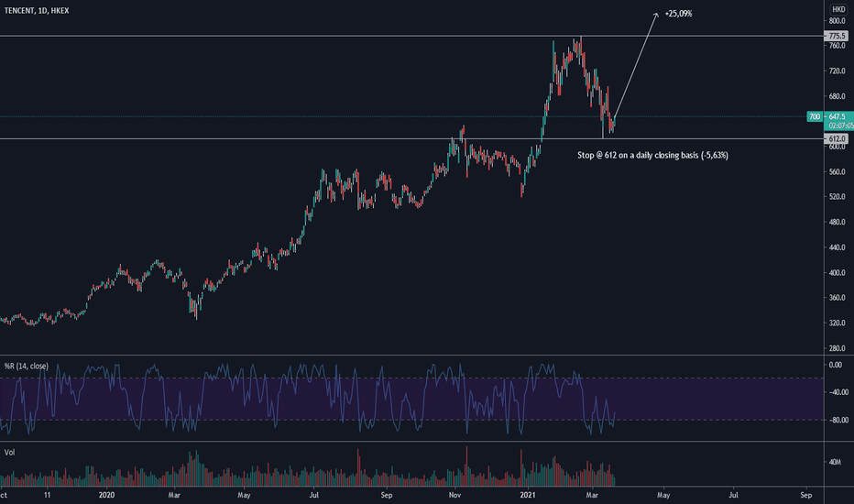The height and width of the screenshot is (504, 854).
Task: Click the Vol indicator label
Action: (x=10, y=453)
